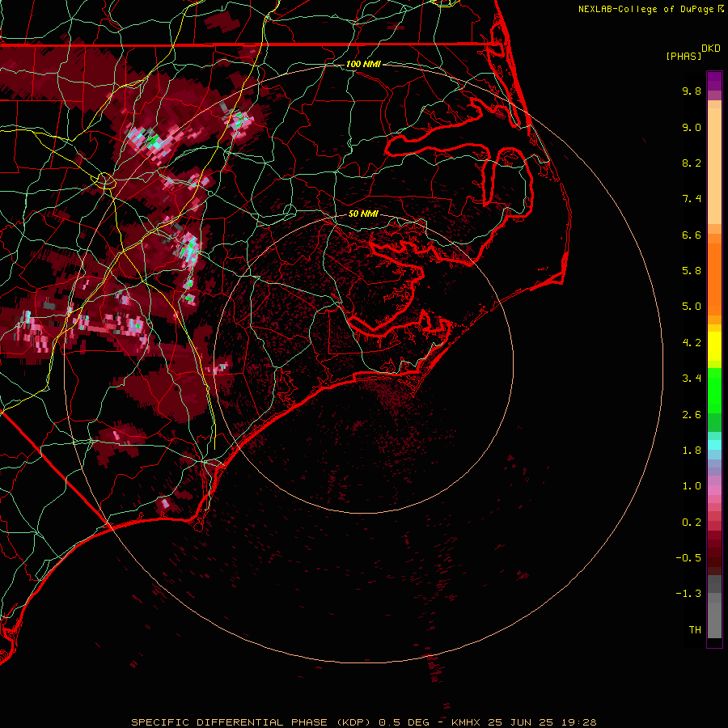Click the 9.8 value on the color scale
This screenshot has height=728, width=728.
tap(692, 91)
